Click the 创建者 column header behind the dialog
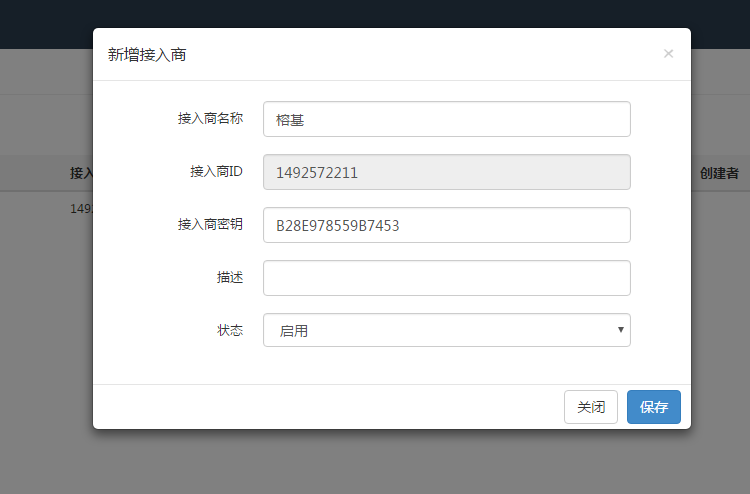750x494 pixels. tap(719, 173)
